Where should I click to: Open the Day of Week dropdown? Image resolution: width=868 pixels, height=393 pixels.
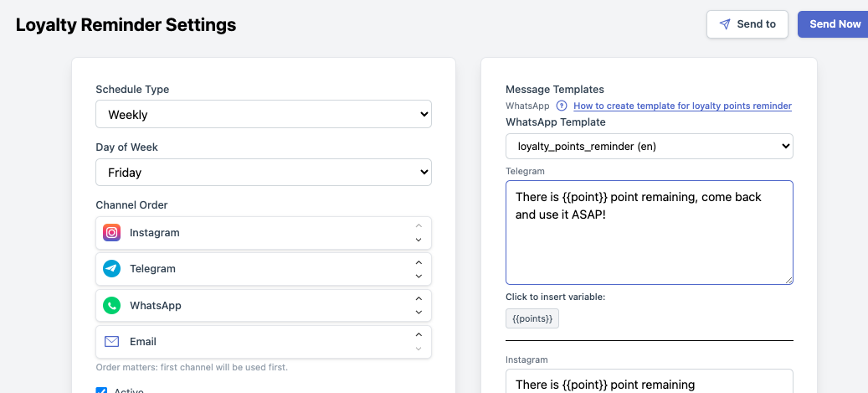tap(264, 173)
